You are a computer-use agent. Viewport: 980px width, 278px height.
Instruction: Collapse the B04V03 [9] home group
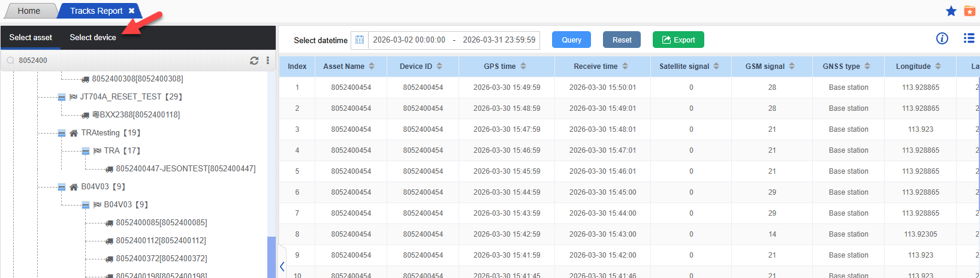click(62, 187)
